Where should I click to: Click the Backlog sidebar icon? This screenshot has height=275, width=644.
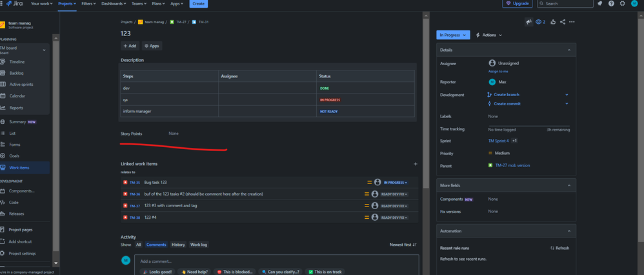click(x=3, y=73)
